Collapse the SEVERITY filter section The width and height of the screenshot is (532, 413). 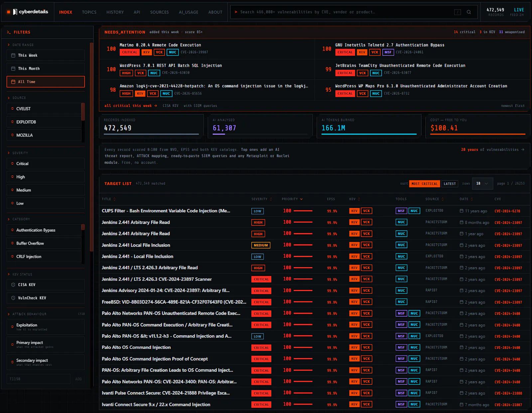pos(18,153)
